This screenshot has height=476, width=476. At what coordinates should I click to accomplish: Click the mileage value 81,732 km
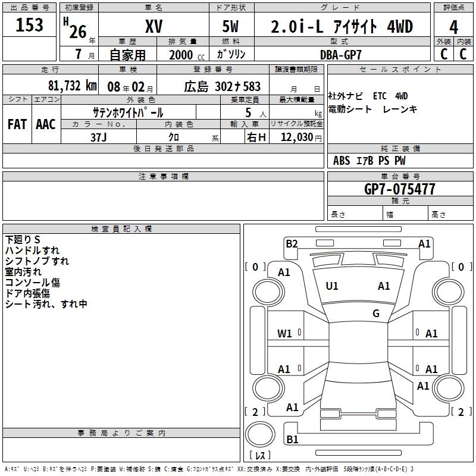(71, 86)
